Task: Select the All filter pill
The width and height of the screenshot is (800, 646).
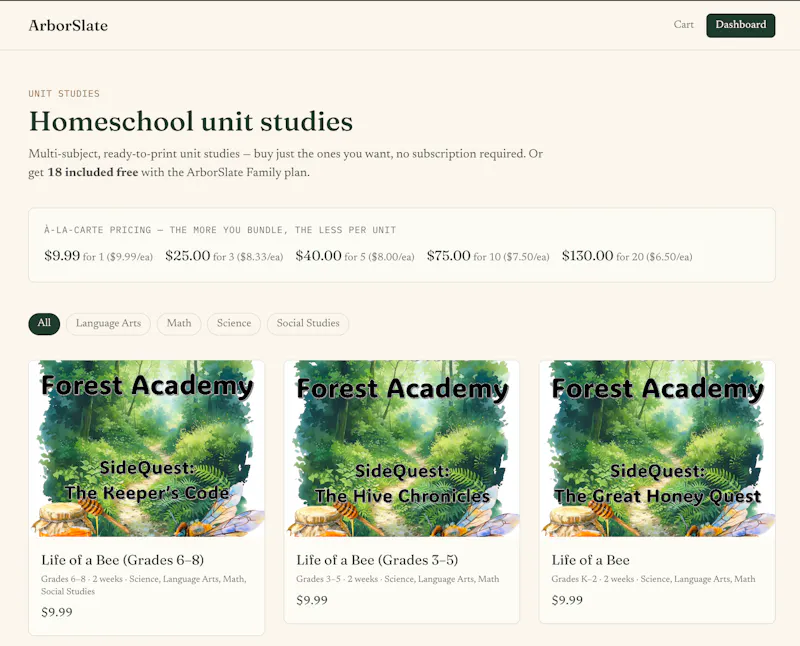Action: coord(44,324)
